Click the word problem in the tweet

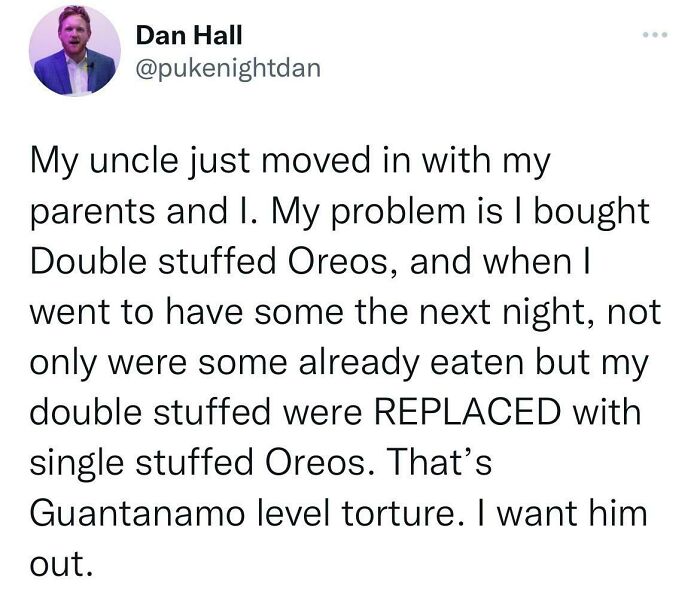(x=391, y=212)
